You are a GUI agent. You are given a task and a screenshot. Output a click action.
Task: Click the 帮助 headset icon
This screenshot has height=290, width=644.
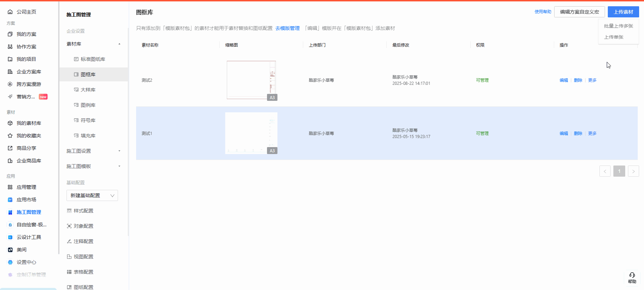[x=632, y=275]
